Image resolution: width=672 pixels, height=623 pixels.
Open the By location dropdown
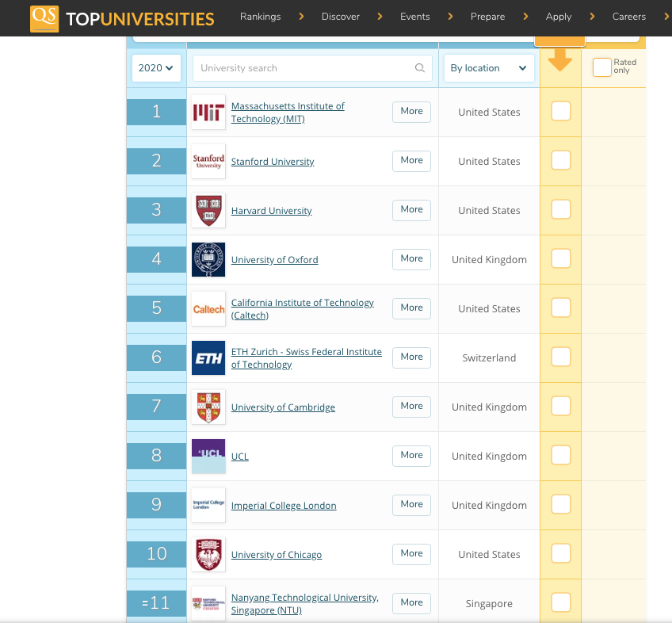[489, 67]
